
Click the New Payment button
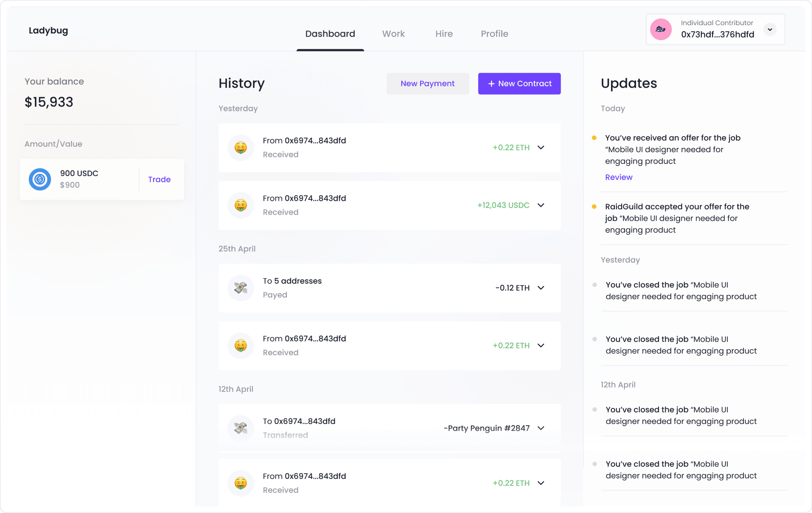click(427, 84)
